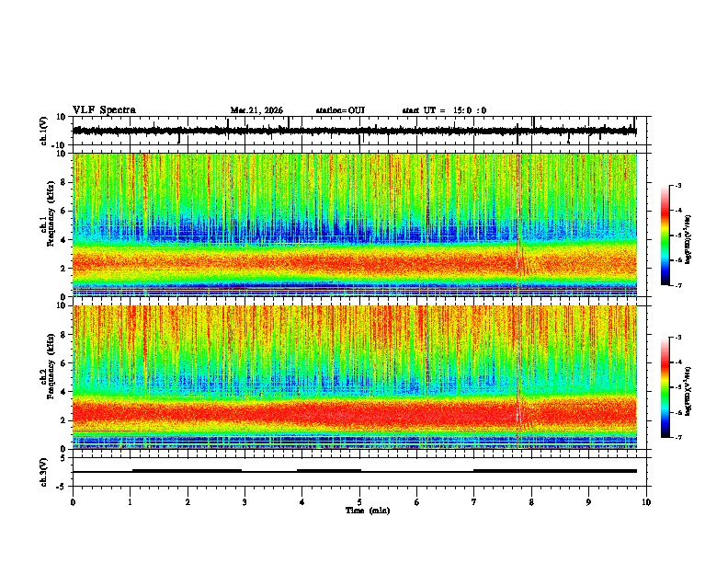Click the "1" tick on the Time axis
Image resolution: width=728 pixels, height=563 pixels.
click(131, 502)
